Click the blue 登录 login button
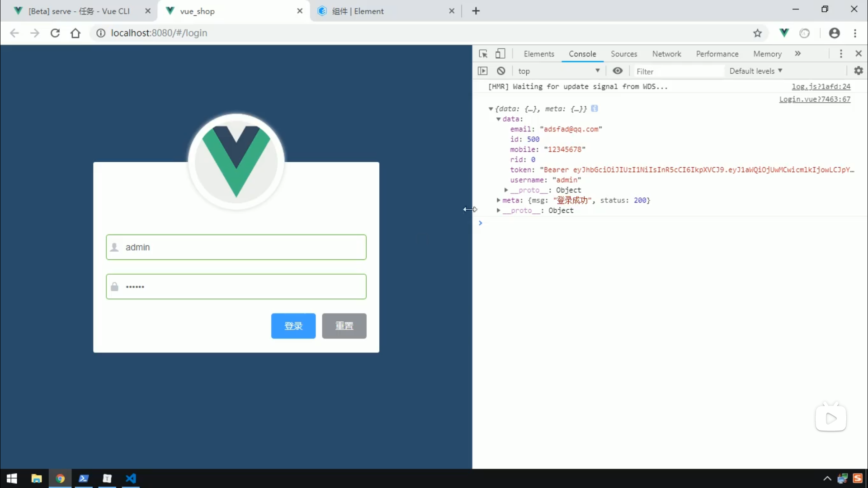The height and width of the screenshot is (488, 868). point(293,326)
